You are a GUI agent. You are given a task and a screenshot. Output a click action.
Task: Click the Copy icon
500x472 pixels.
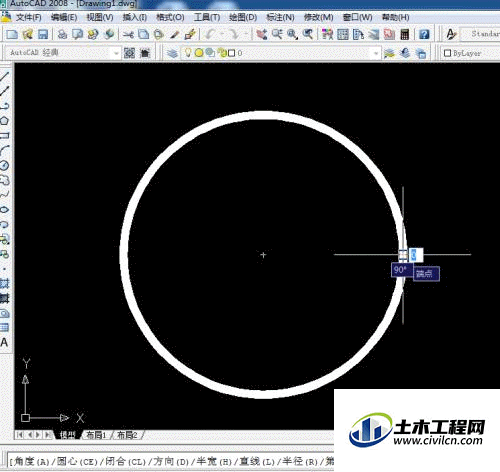tap(143, 34)
